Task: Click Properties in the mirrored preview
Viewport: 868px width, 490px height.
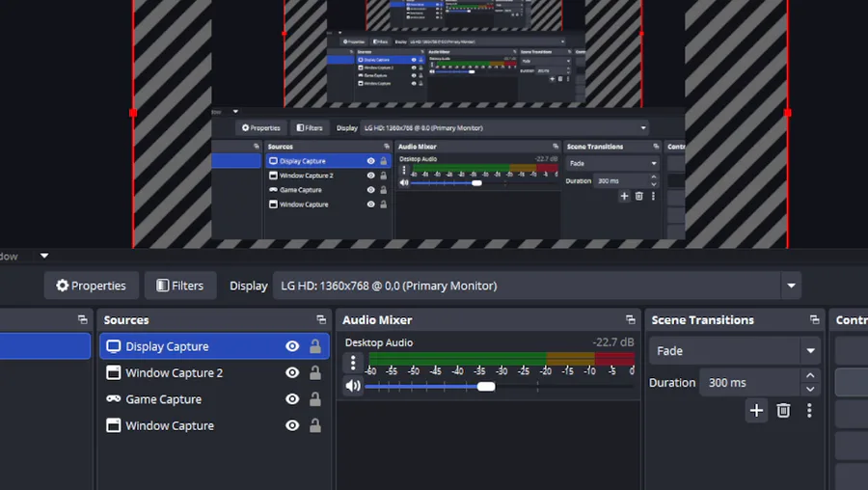Action: tap(260, 128)
